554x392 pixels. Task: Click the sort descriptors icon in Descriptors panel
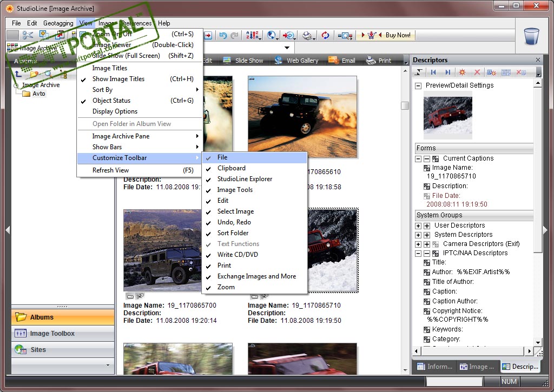coord(419,72)
